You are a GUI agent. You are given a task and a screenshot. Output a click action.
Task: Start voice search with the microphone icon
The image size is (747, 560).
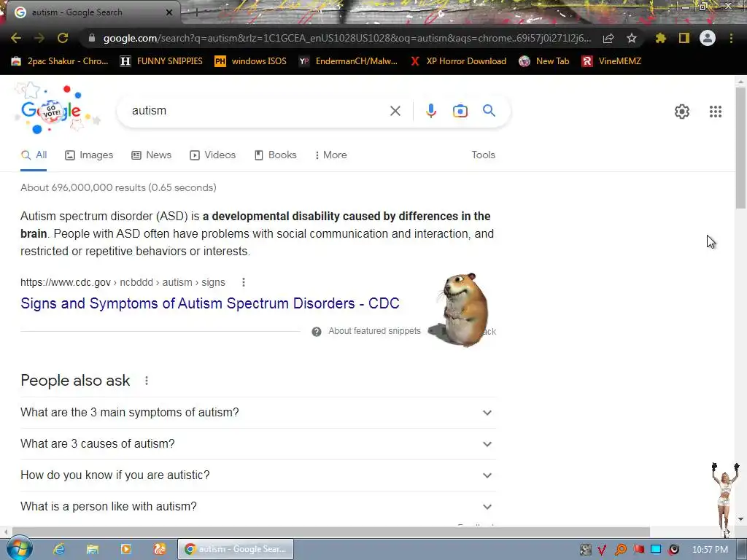[x=430, y=111]
